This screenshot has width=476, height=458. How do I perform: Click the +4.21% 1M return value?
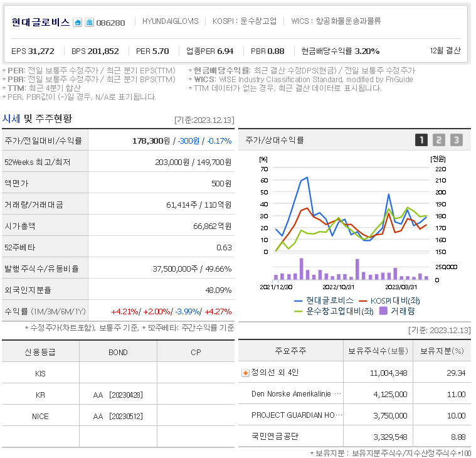(x=124, y=312)
